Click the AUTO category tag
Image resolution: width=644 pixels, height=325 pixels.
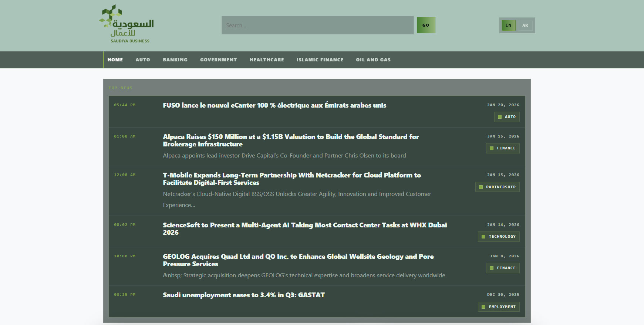click(x=507, y=117)
